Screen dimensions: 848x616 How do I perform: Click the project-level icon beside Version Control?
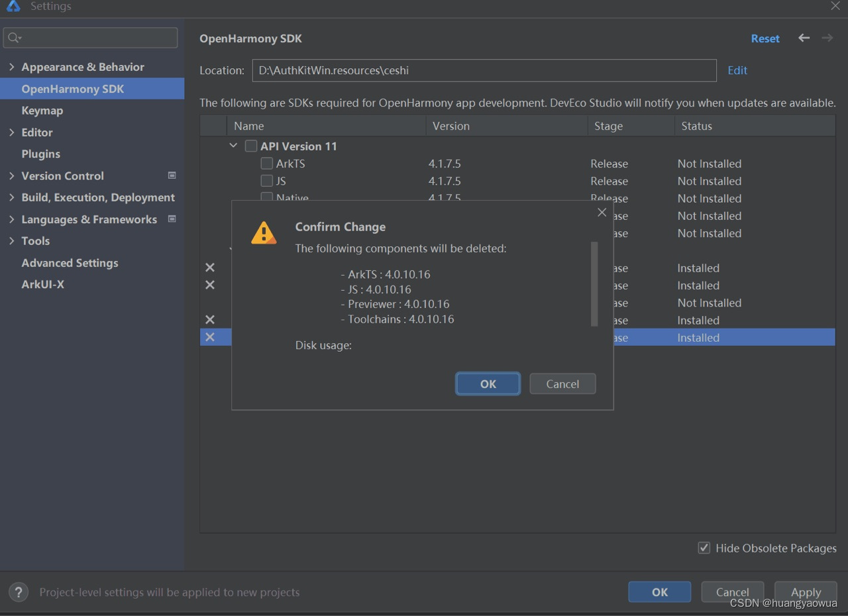172,176
